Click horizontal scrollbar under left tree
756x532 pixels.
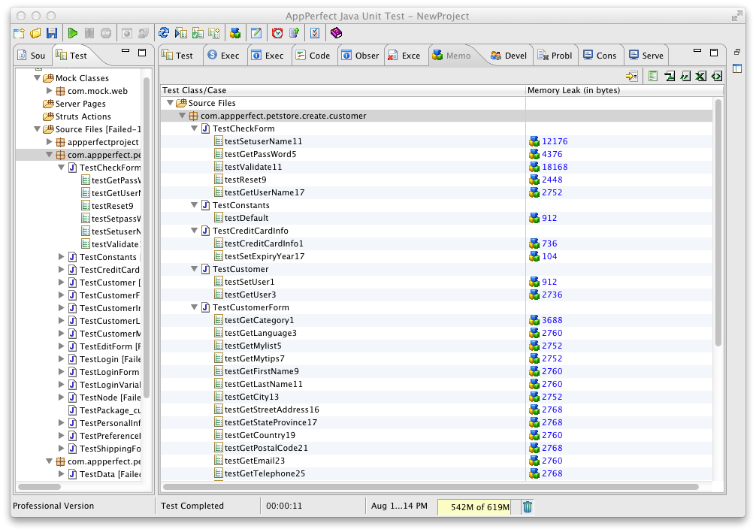tap(40, 487)
